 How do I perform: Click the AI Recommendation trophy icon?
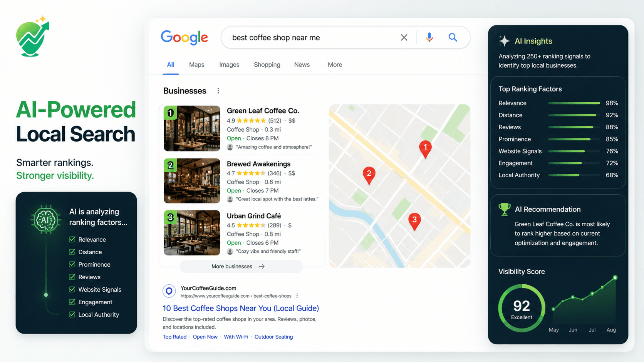pos(504,209)
